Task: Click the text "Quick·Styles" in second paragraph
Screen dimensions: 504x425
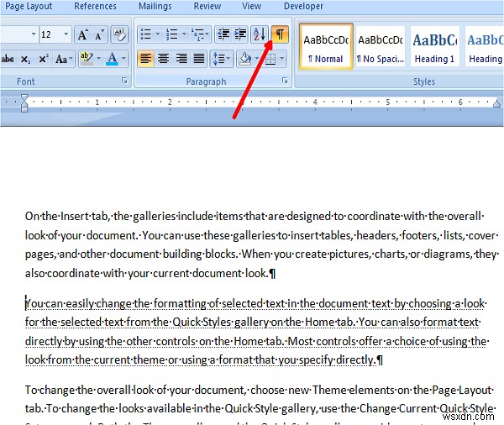Action: tap(202, 322)
